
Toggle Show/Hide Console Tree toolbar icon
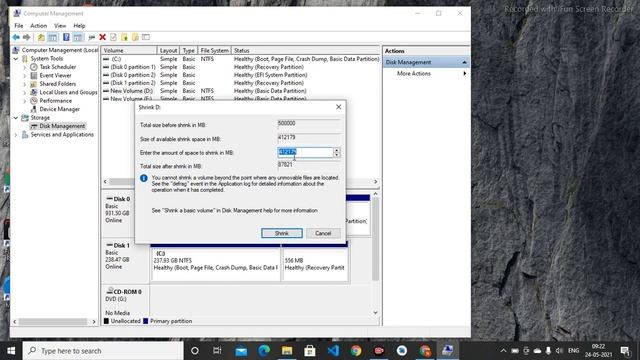pos(53,38)
